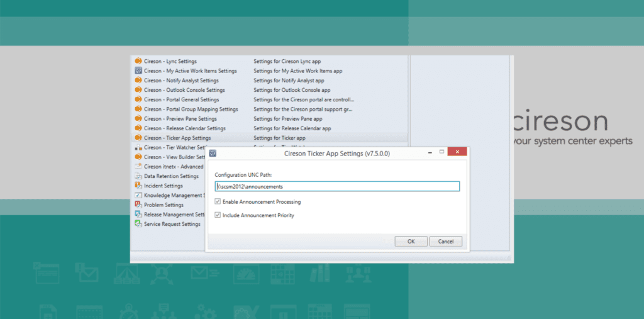The image size is (644, 319).
Task: Select 'Cireson - Preview Pane Settings' row
Action: [x=269, y=118]
